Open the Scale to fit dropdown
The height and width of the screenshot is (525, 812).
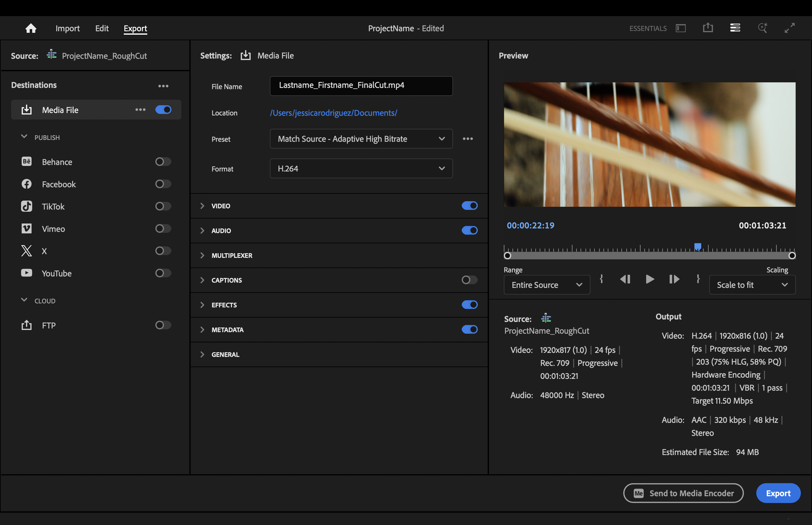tap(752, 285)
